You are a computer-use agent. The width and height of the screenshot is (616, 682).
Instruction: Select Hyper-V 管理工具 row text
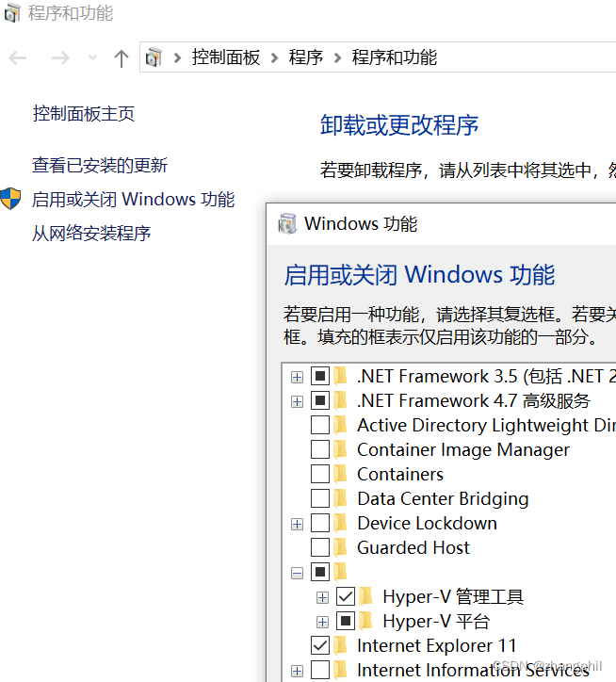pos(453,597)
